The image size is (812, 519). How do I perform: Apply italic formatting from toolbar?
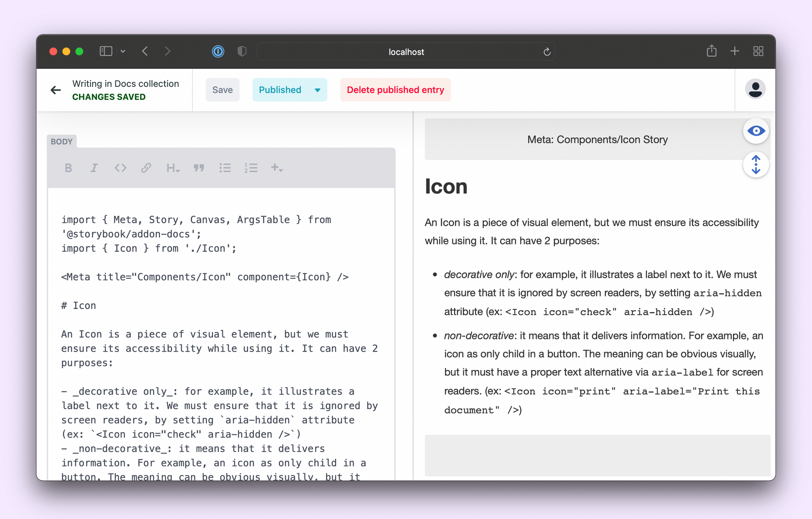click(94, 168)
